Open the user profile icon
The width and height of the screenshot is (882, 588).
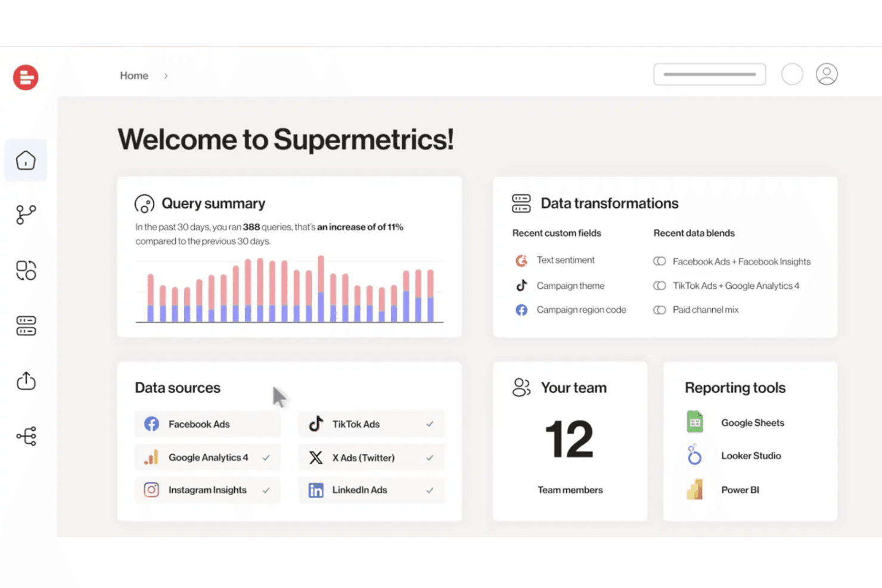click(827, 74)
